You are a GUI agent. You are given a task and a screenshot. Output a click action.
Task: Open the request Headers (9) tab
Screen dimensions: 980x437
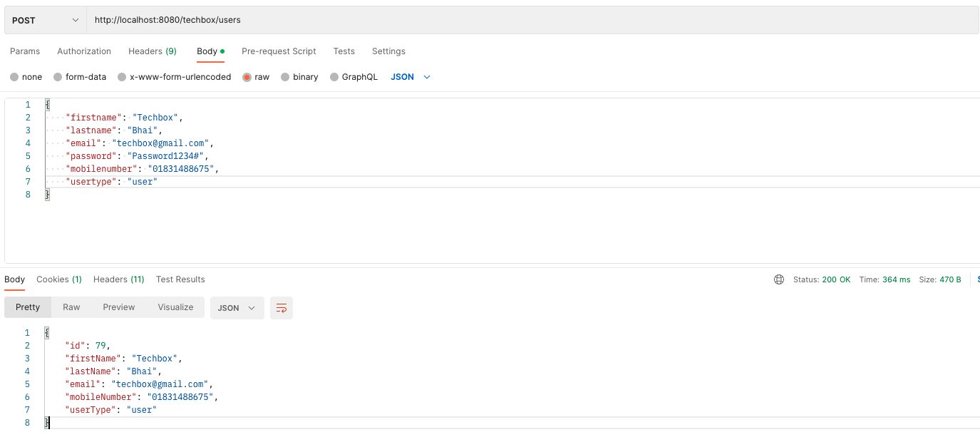tap(153, 51)
